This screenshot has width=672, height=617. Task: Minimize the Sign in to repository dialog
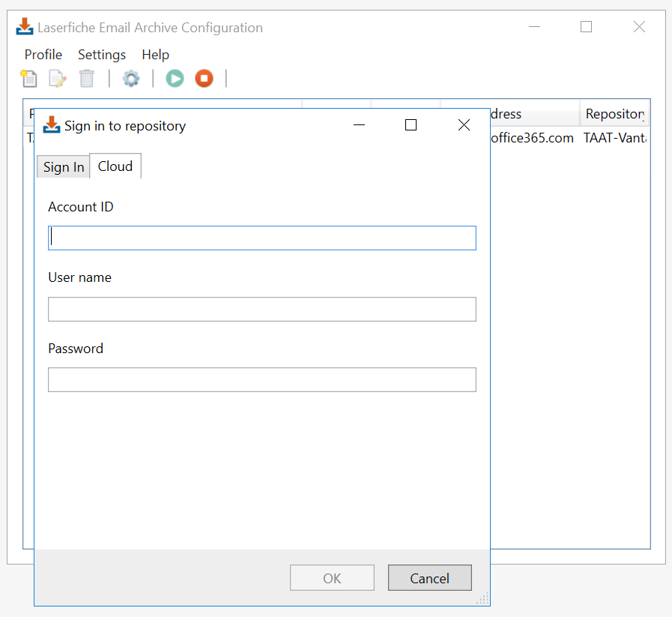[359, 124]
